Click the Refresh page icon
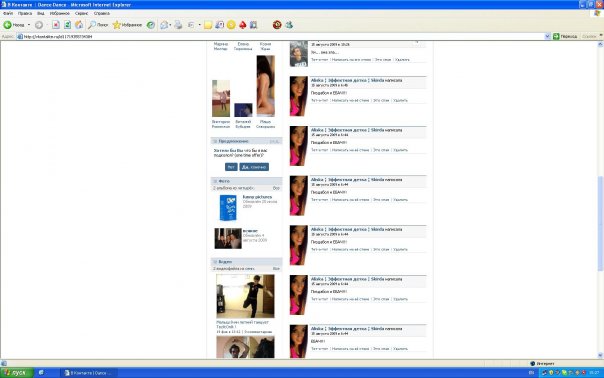Image resolution: width=604 pixels, height=378 pixels. (x=67, y=25)
